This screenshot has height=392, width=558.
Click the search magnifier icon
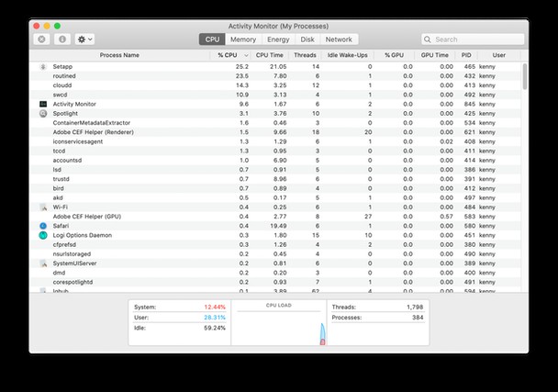(x=428, y=39)
